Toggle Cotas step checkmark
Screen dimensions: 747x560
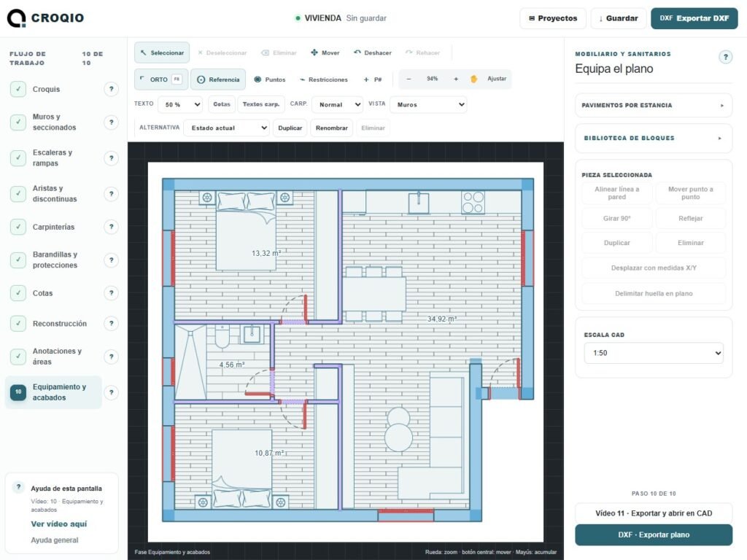coord(18,293)
